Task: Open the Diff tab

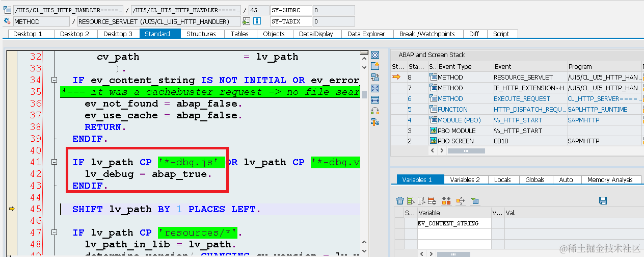Action: tap(474, 34)
